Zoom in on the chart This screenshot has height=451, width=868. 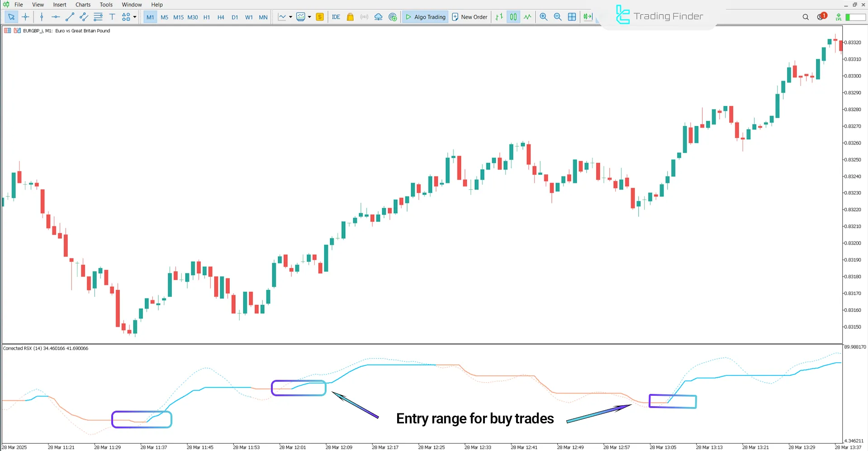pos(543,17)
